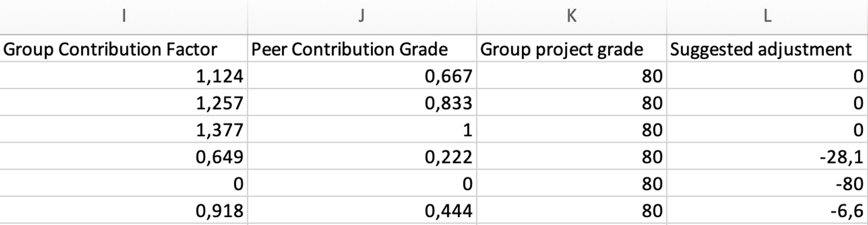Image resolution: width=868 pixels, height=225 pixels.
Task: Select cell with value 0,222
Action: (362, 156)
